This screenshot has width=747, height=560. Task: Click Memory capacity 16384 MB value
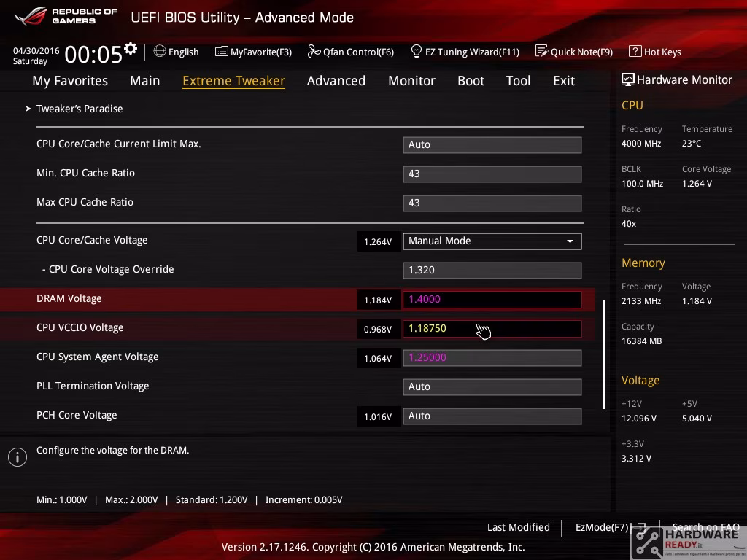642,341
